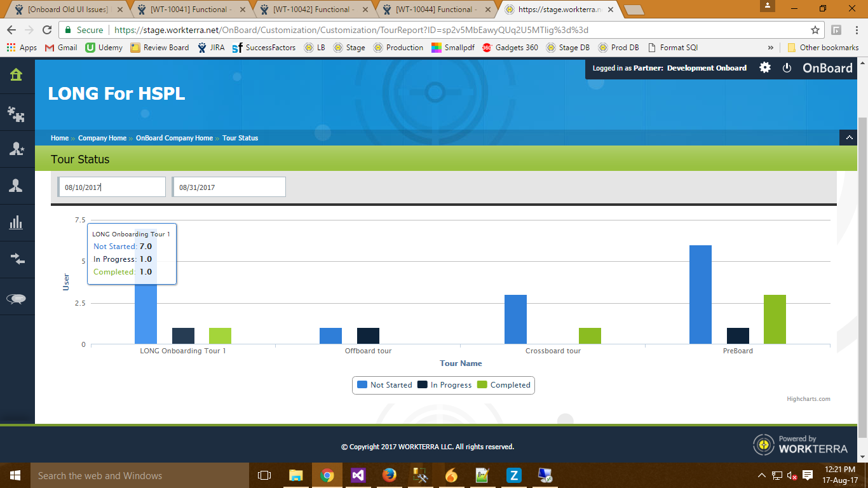Open the settings gear in header
This screenshot has height=488, width=868.
[x=765, y=68]
